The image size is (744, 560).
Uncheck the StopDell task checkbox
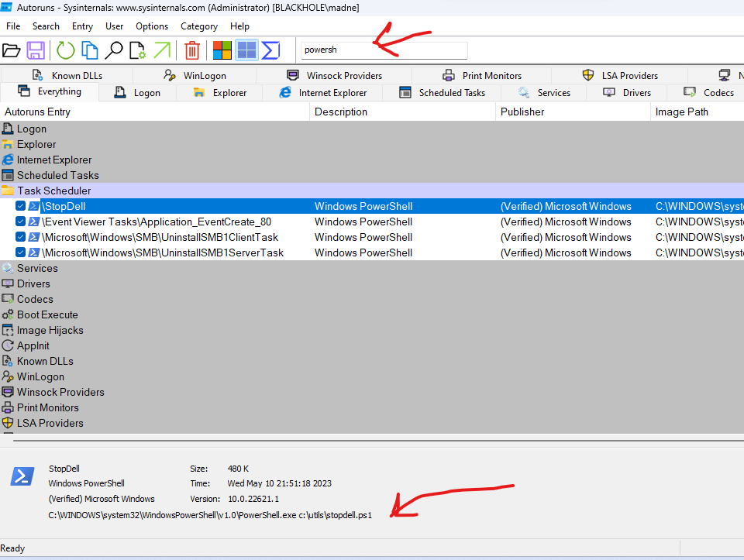click(x=20, y=206)
